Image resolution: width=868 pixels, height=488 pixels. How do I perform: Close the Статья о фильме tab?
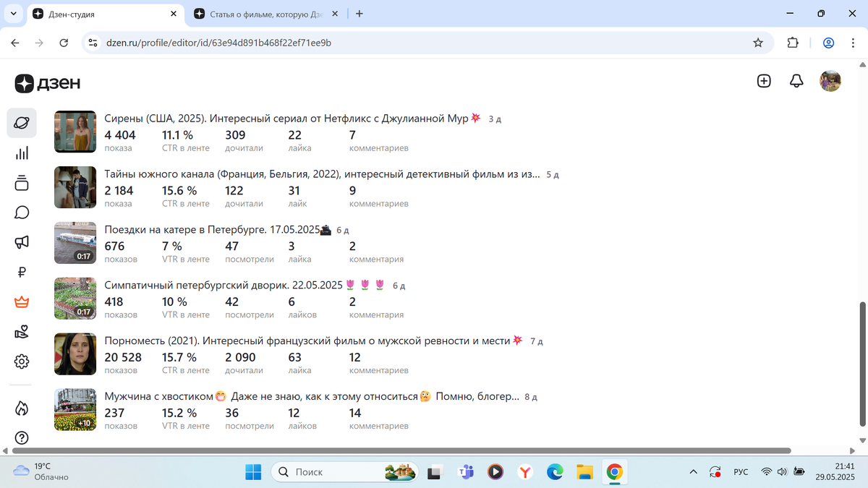[336, 14]
